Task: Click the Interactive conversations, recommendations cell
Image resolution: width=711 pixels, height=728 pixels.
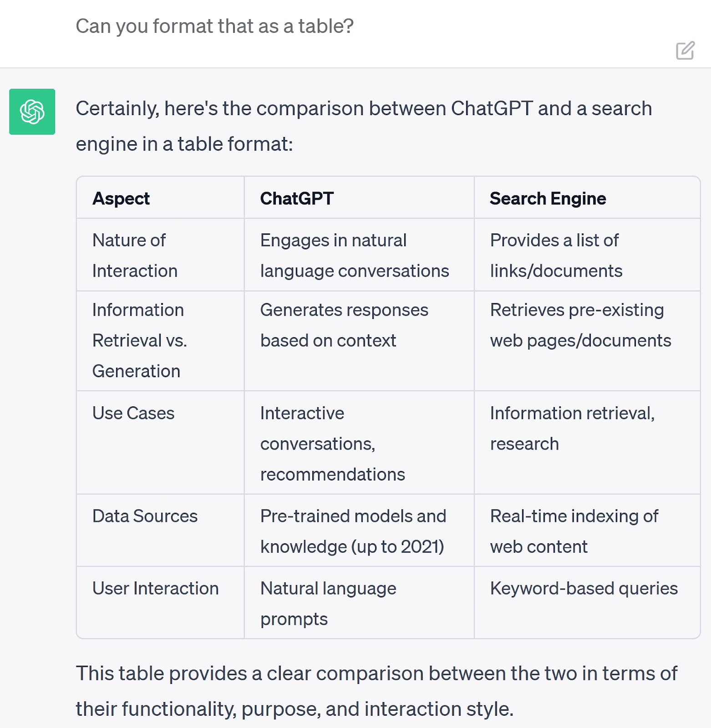Action: coord(332,444)
